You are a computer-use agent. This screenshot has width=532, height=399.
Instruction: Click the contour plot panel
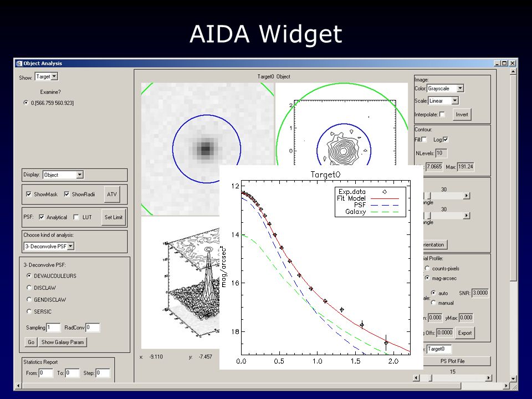[342, 124]
